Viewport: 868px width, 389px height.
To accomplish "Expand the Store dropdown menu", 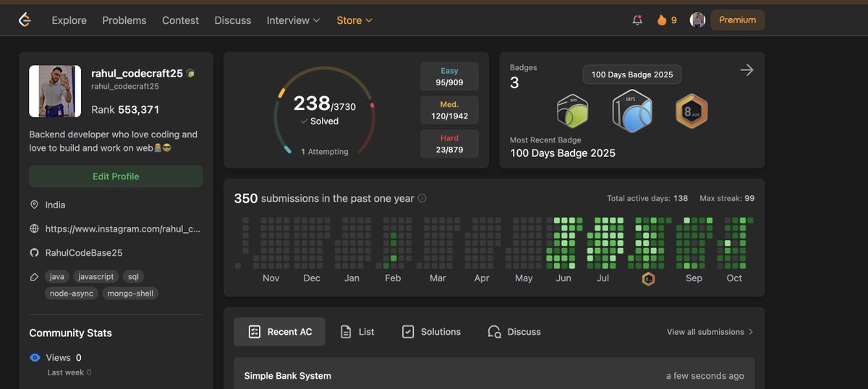I will pyautogui.click(x=354, y=20).
